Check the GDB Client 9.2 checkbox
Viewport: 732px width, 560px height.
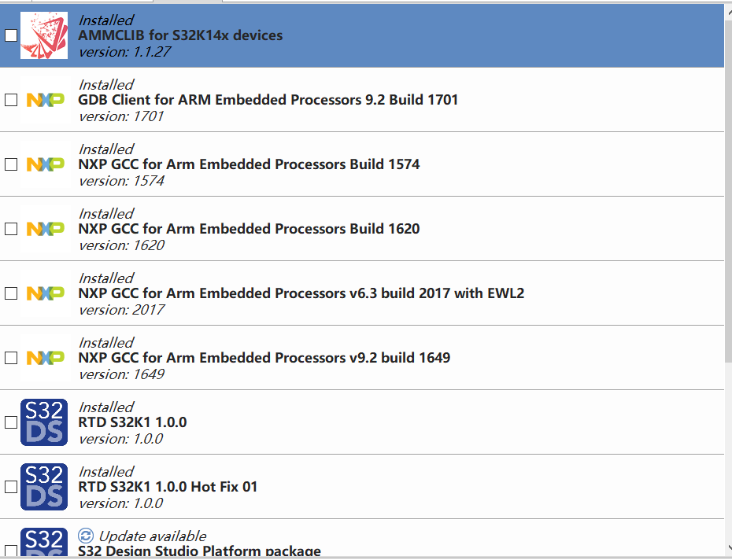click(11, 99)
